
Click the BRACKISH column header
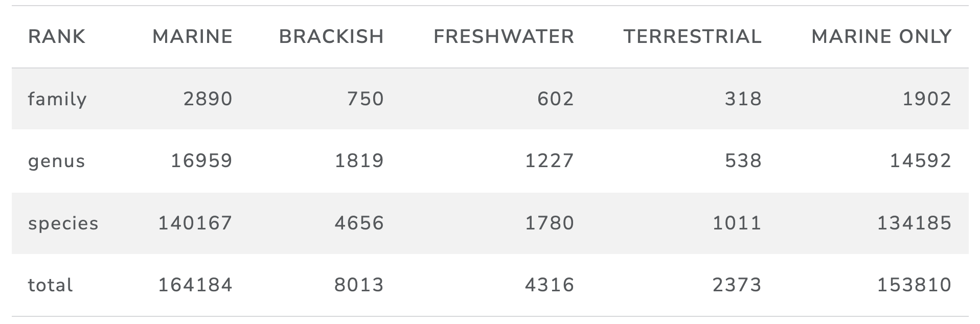[331, 37]
